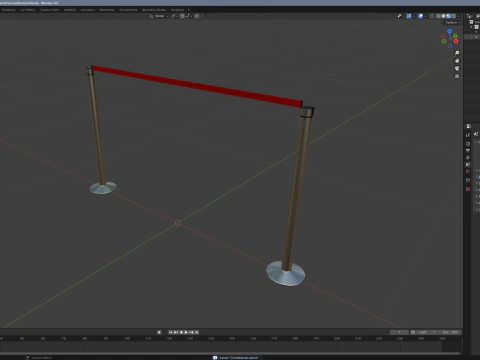Image resolution: width=480 pixels, height=360 pixels.
Task: Switch to the Texture Paint workspace tab
Action: pyautogui.click(x=49, y=10)
